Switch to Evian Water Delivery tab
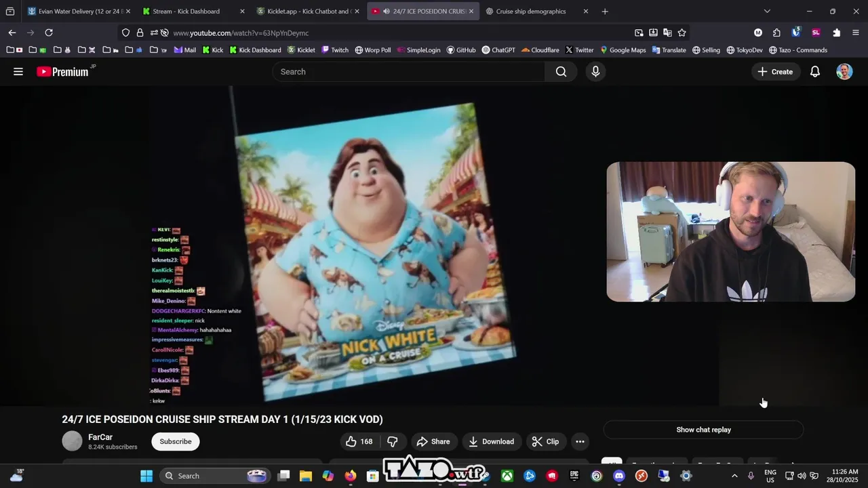Screen dimensions: 868x488 click(x=79, y=12)
